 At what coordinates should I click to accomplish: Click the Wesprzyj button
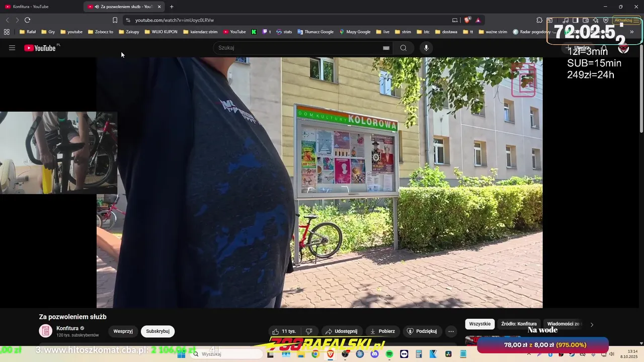[123, 331]
